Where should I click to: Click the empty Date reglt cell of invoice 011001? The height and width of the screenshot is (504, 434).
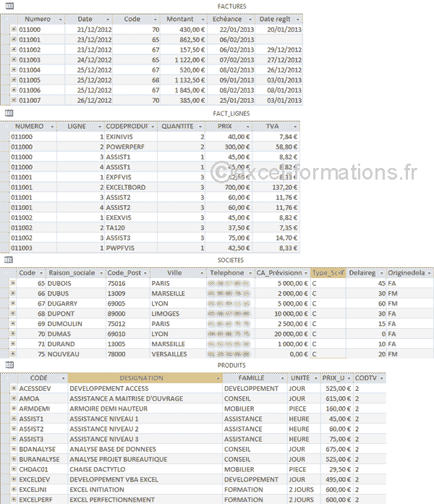278,40
